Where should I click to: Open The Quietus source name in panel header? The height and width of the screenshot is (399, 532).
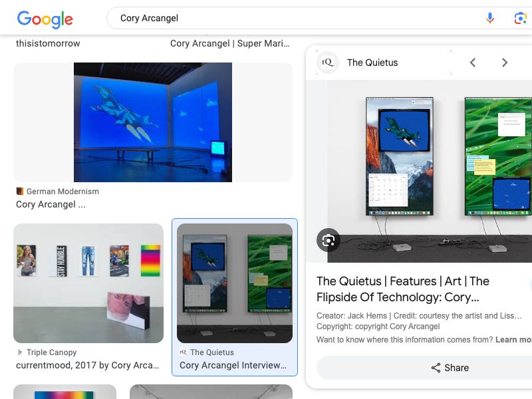point(372,63)
